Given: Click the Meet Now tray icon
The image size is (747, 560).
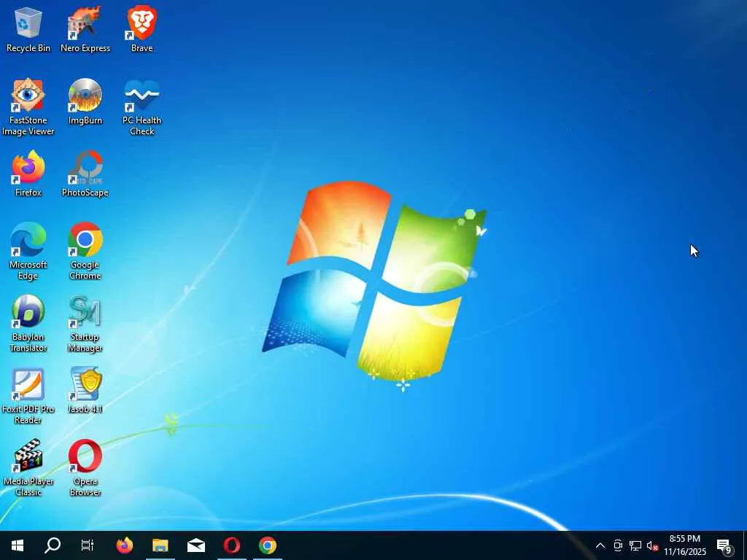Looking at the screenshot, I should [x=618, y=545].
